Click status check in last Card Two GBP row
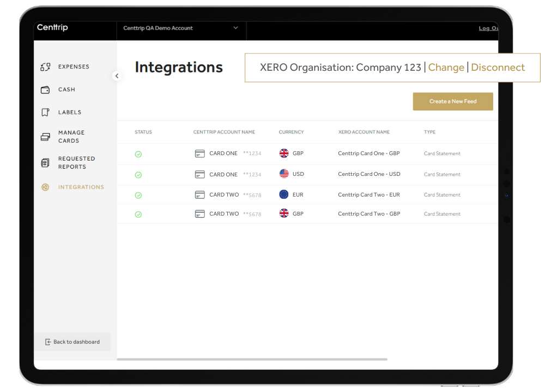This screenshot has width=545, height=392. pyautogui.click(x=138, y=215)
